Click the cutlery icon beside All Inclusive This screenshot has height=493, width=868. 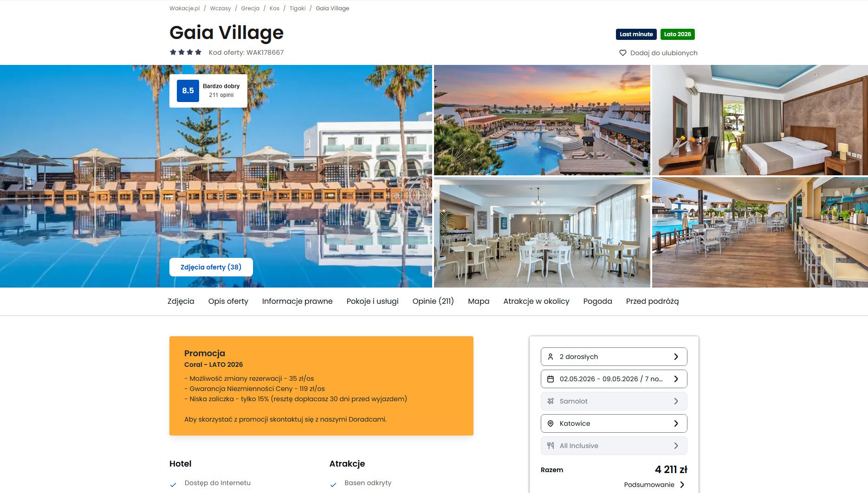[x=551, y=446]
